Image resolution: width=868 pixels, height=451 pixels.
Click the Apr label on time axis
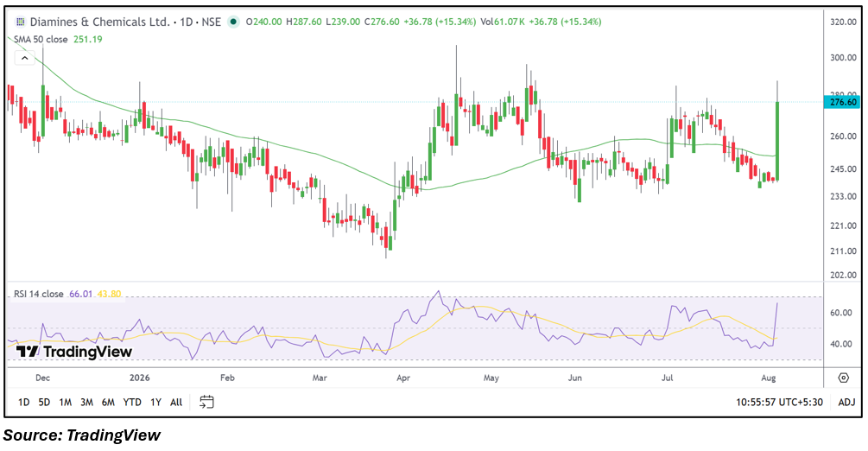click(x=403, y=378)
